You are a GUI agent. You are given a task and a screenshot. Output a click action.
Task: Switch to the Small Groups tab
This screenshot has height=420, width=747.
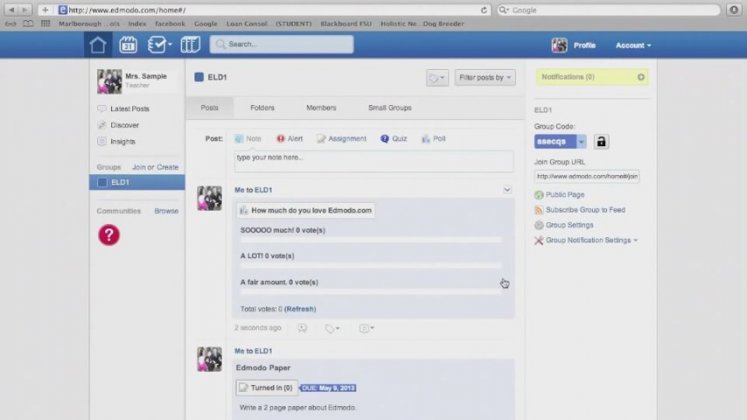[x=390, y=108]
